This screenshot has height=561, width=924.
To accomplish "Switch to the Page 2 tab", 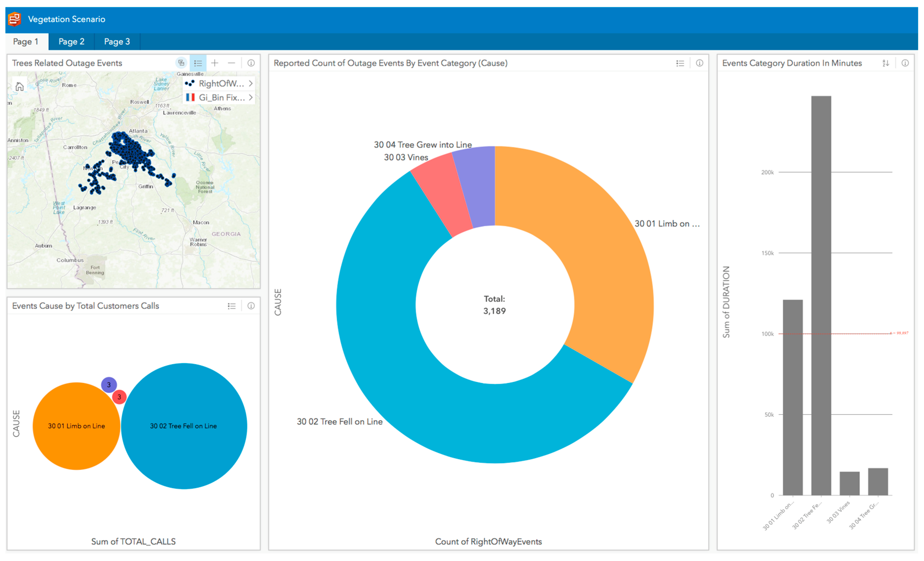I will (x=71, y=42).
